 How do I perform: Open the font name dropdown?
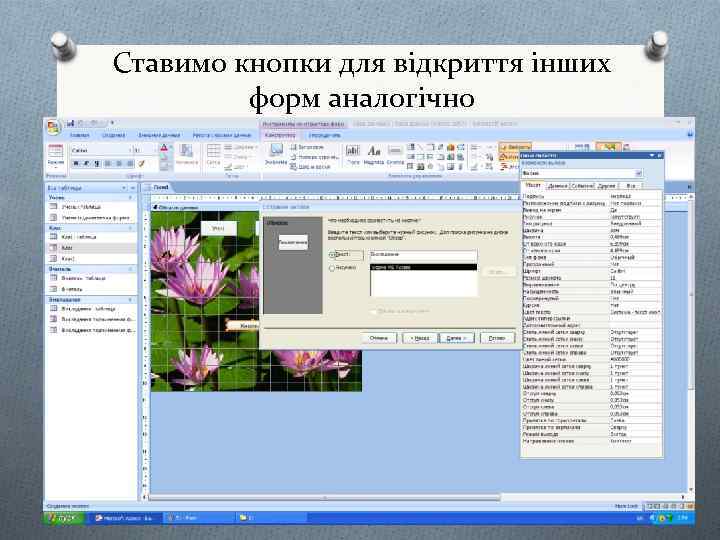tap(129, 150)
